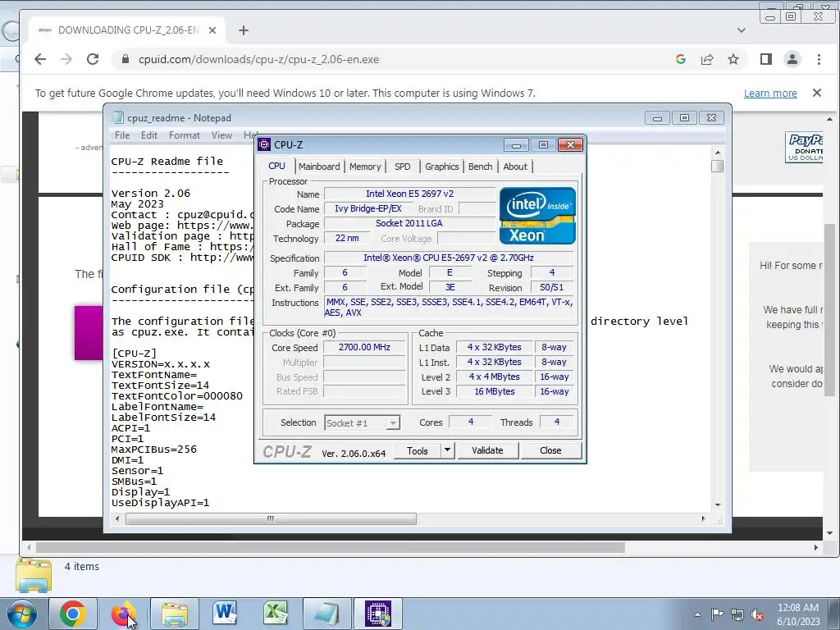
Task: Follow the Learn more link
Action: click(x=770, y=94)
